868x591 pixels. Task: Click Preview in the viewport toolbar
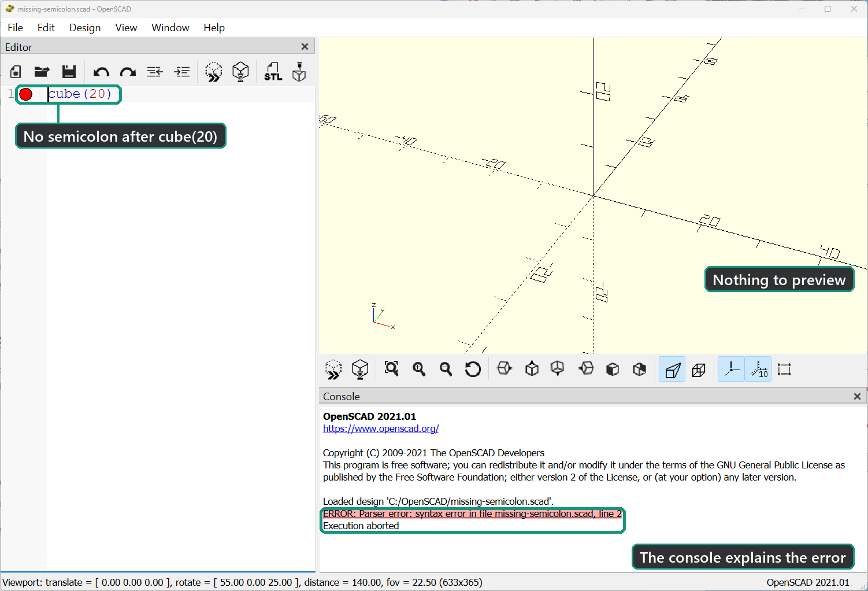(x=333, y=370)
